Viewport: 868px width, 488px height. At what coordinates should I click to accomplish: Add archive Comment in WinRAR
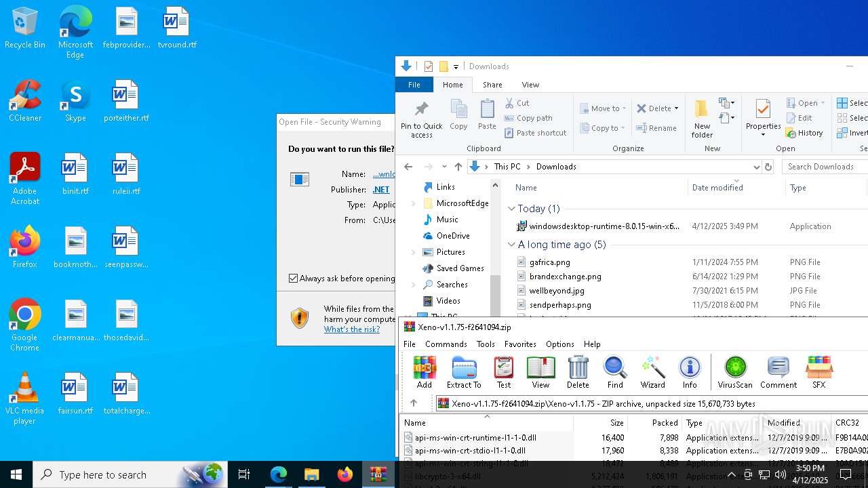tap(778, 372)
